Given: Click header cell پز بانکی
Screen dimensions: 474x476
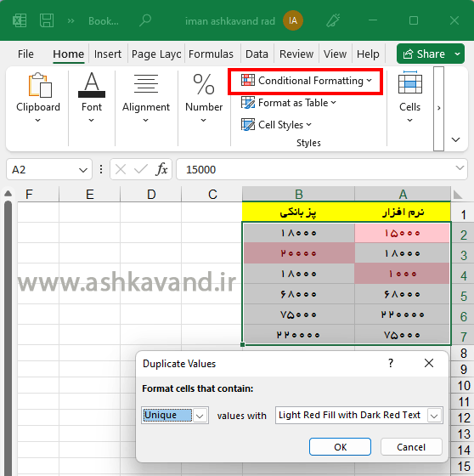Looking at the screenshot, I should 299,212.
